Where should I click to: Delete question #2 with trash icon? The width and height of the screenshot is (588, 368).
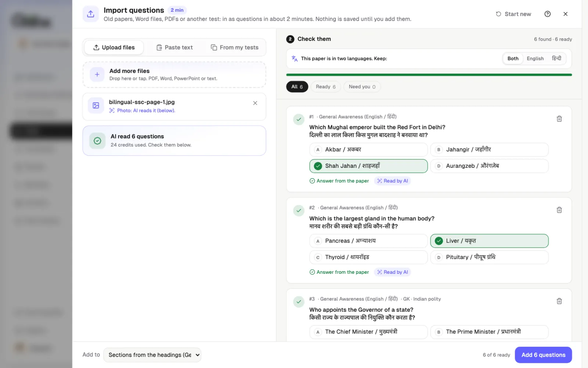559,210
